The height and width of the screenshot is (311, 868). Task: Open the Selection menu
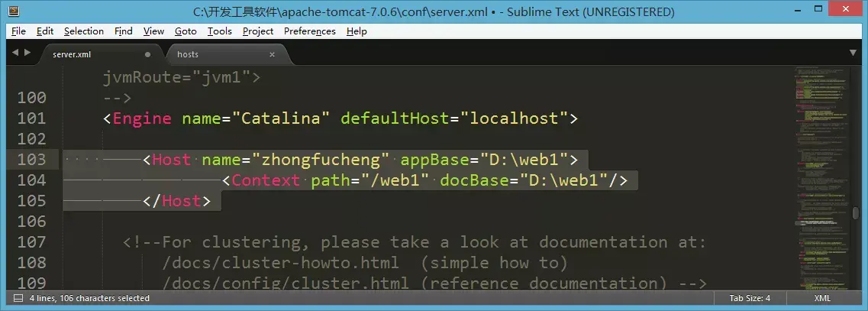click(x=83, y=31)
